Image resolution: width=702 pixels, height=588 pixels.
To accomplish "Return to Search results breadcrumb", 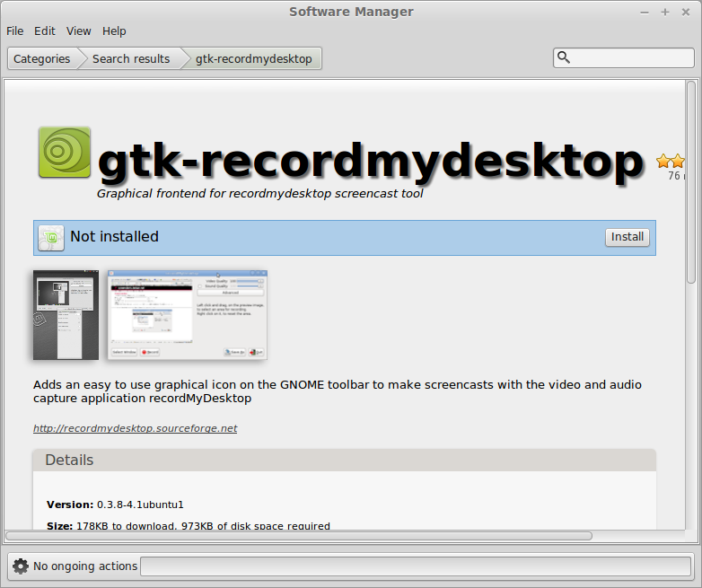I will pyautogui.click(x=131, y=58).
